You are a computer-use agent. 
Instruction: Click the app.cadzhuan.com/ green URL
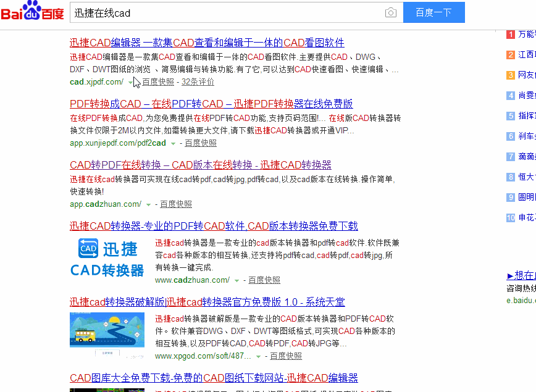(x=106, y=204)
